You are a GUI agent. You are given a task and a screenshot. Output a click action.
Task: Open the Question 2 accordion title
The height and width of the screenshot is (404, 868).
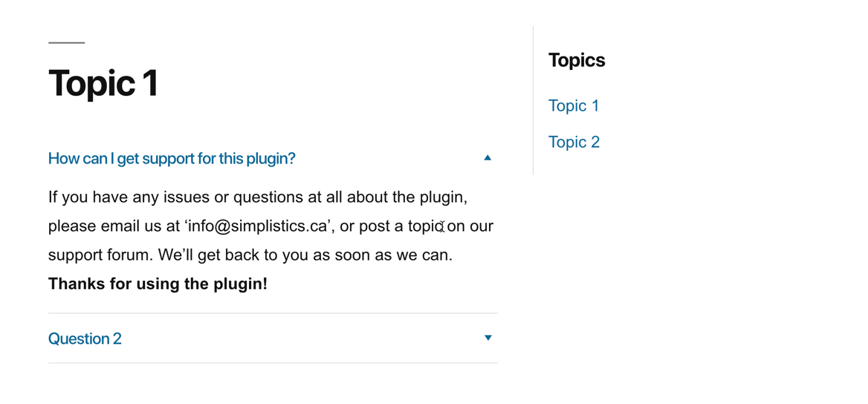(x=85, y=339)
